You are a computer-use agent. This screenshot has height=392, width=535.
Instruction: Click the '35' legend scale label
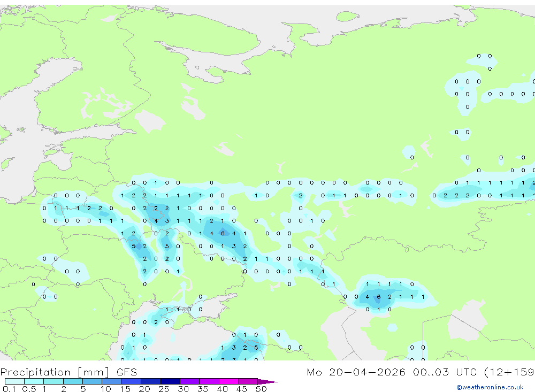[x=203, y=389]
